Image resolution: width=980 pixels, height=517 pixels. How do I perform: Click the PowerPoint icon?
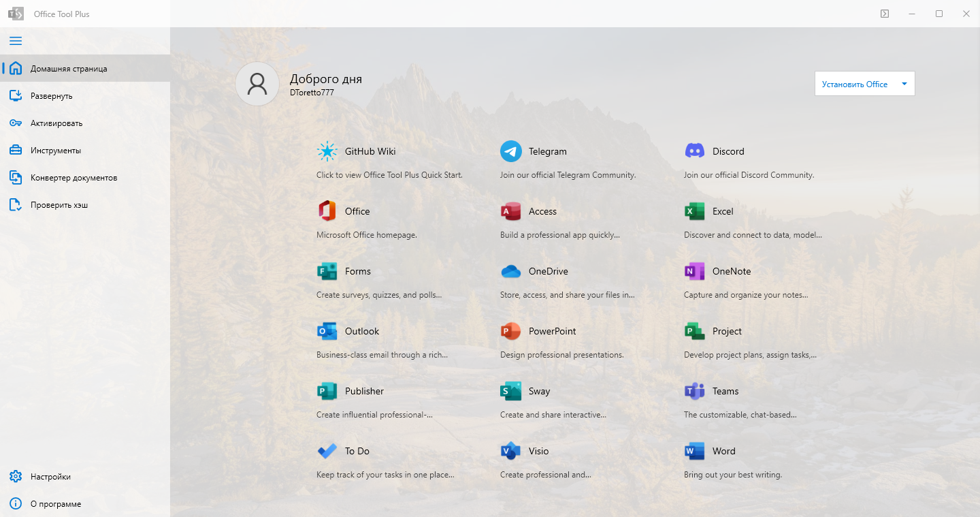tap(511, 331)
